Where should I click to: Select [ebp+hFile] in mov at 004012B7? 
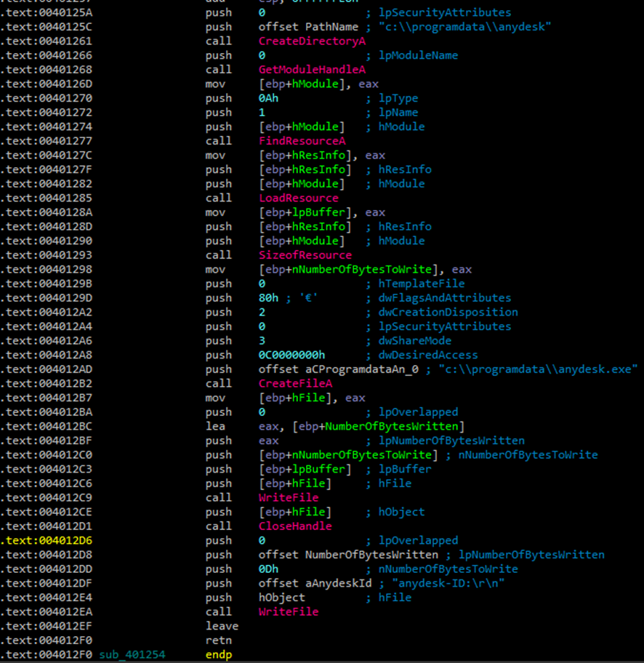(296, 398)
